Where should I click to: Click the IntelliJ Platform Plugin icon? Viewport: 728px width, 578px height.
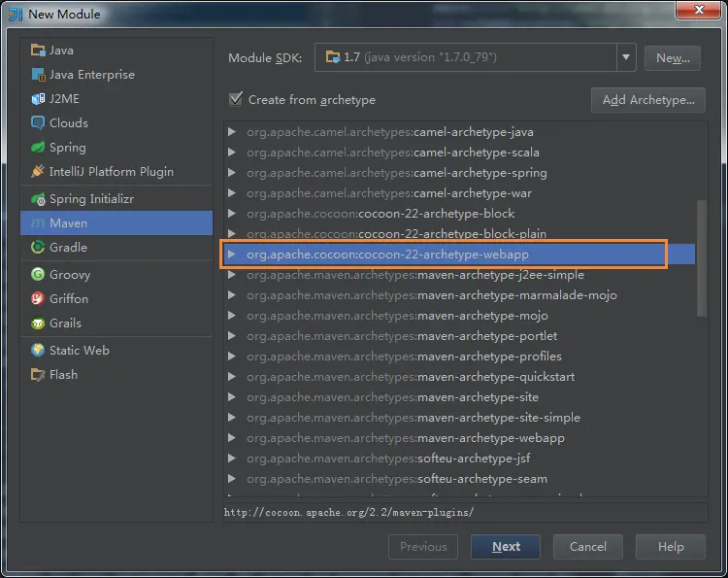[38, 171]
